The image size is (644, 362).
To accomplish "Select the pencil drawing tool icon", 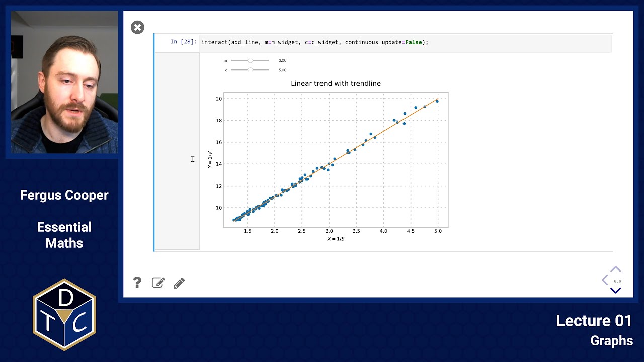I will pyautogui.click(x=179, y=283).
